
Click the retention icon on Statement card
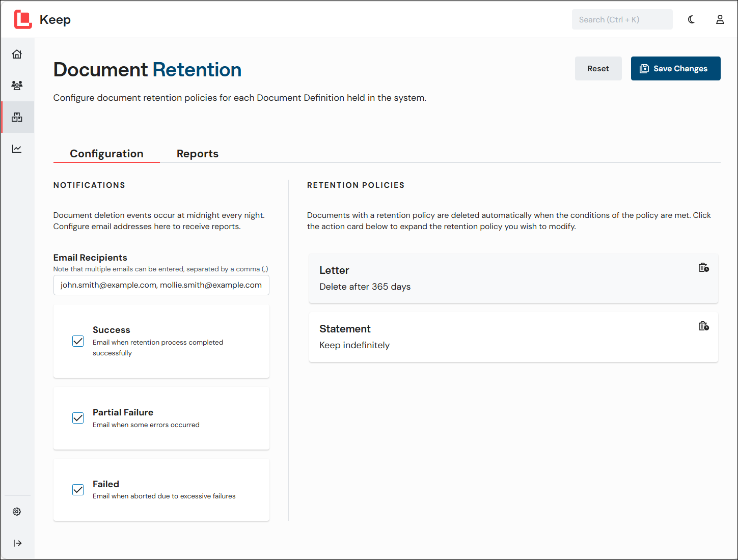[x=704, y=326]
